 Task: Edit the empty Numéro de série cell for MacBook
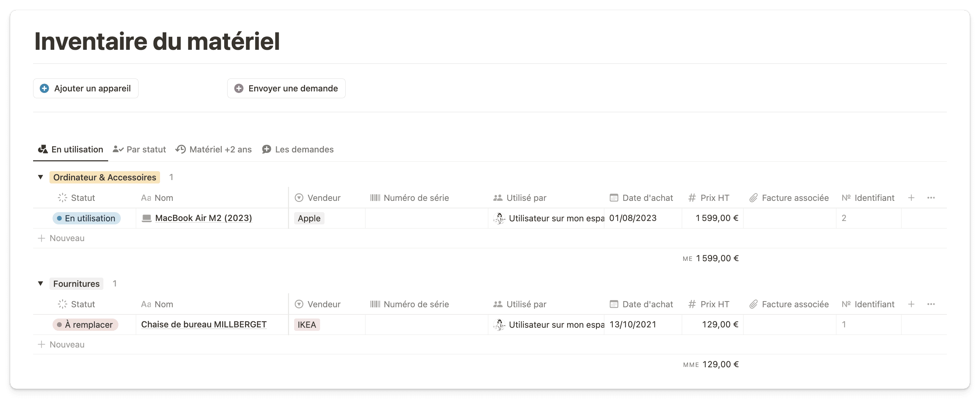click(427, 218)
